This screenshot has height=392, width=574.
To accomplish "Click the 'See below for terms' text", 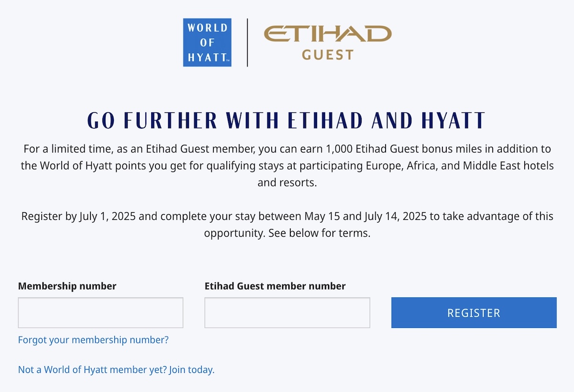I will pyautogui.click(x=320, y=234).
